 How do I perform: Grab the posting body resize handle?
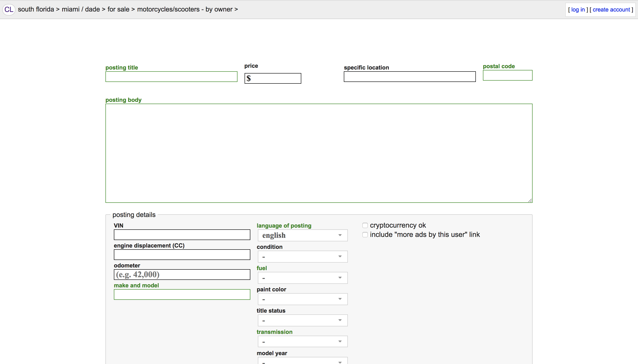[x=530, y=200]
